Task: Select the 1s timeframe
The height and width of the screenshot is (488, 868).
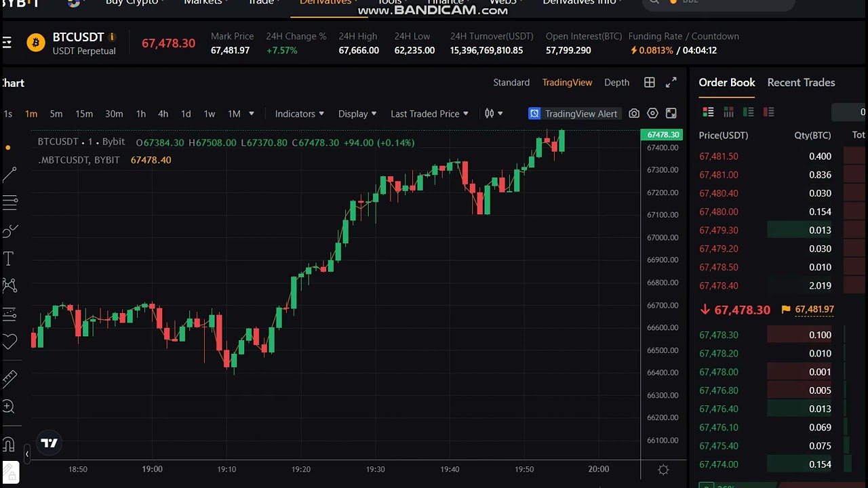Action: [7, 114]
